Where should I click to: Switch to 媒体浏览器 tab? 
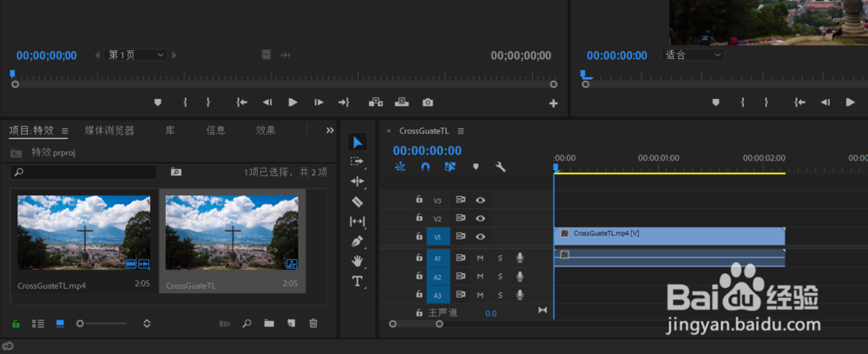coord(109,130)
